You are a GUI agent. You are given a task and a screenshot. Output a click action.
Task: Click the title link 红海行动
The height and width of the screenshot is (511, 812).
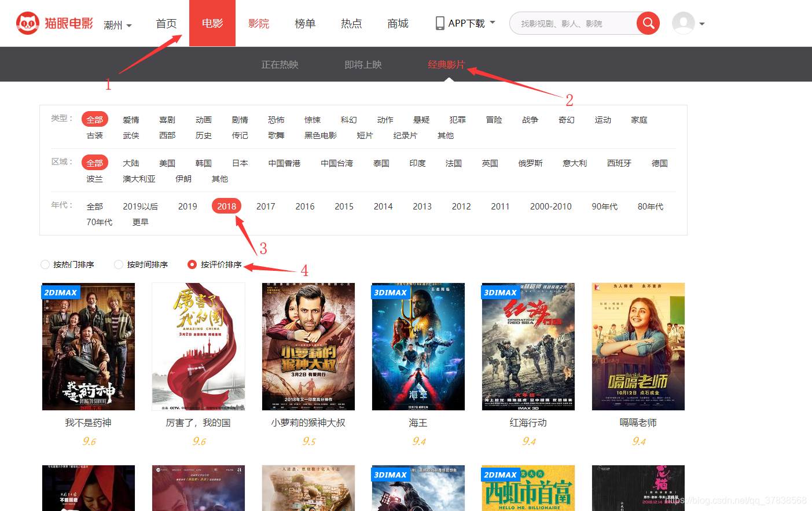click(528, 422)
